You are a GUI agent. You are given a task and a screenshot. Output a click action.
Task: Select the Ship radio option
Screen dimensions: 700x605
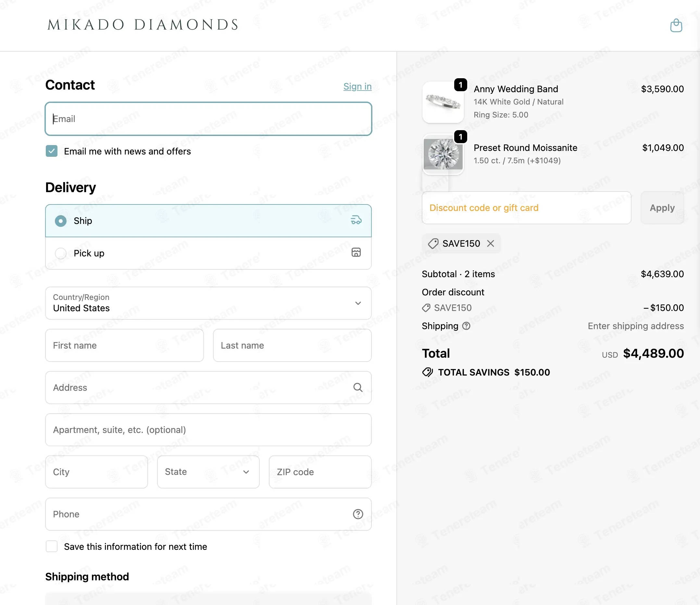click(61, 221)
